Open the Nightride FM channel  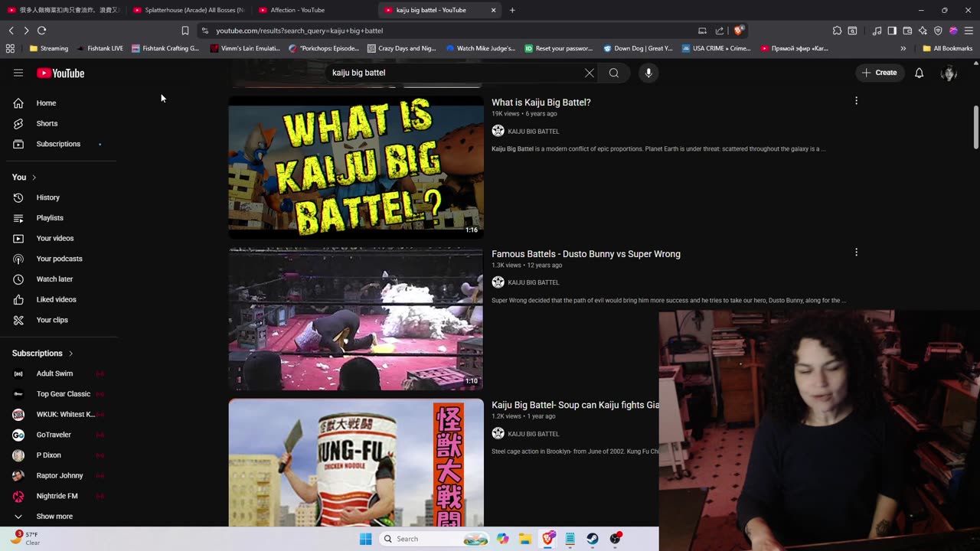point(58,496)
